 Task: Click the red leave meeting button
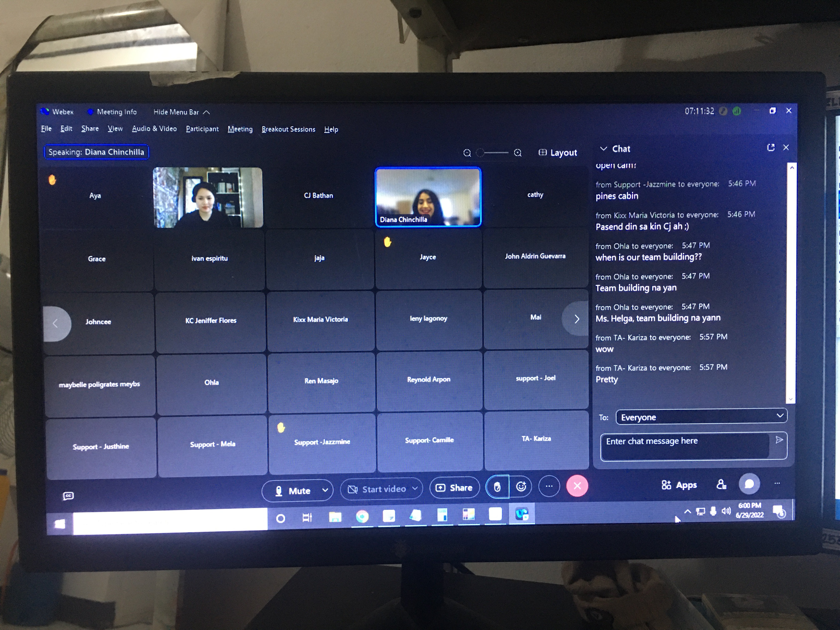point(577,486)
